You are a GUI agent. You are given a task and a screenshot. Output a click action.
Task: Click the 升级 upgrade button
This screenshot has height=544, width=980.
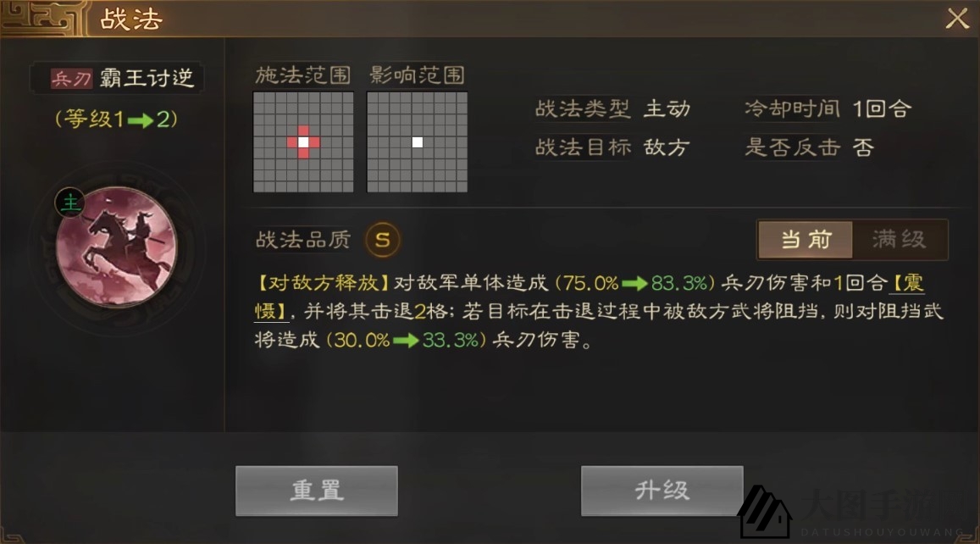coord(662,491)
